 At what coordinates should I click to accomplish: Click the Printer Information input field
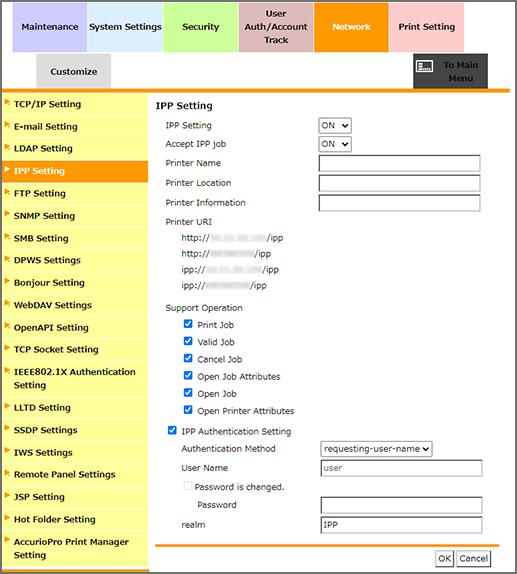click(x=399, y=203)
